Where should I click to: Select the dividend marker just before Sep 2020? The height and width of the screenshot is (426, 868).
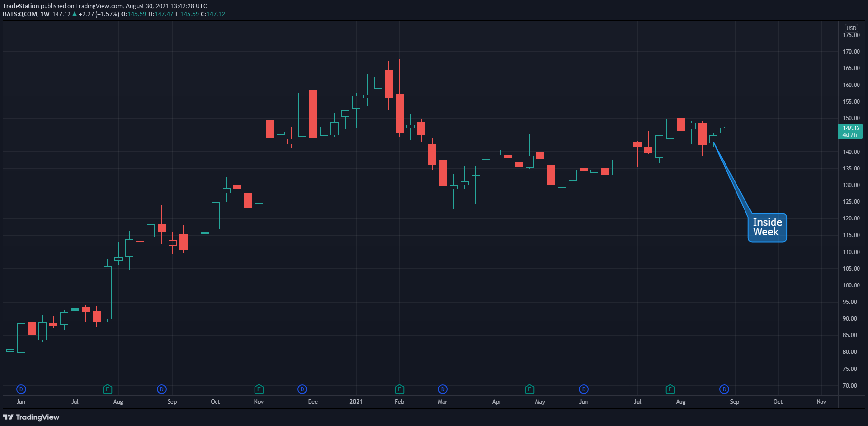(x=161, y=389)
